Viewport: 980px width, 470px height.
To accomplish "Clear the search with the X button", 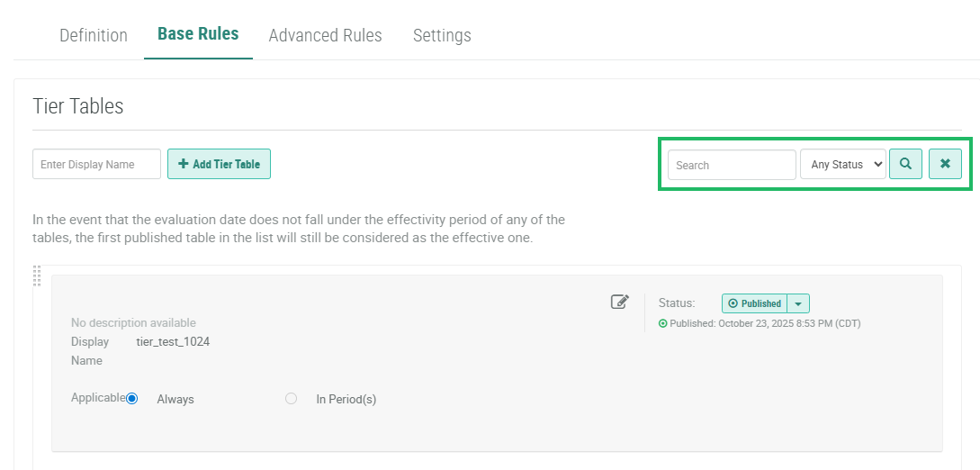I will [x=945, y=165].
